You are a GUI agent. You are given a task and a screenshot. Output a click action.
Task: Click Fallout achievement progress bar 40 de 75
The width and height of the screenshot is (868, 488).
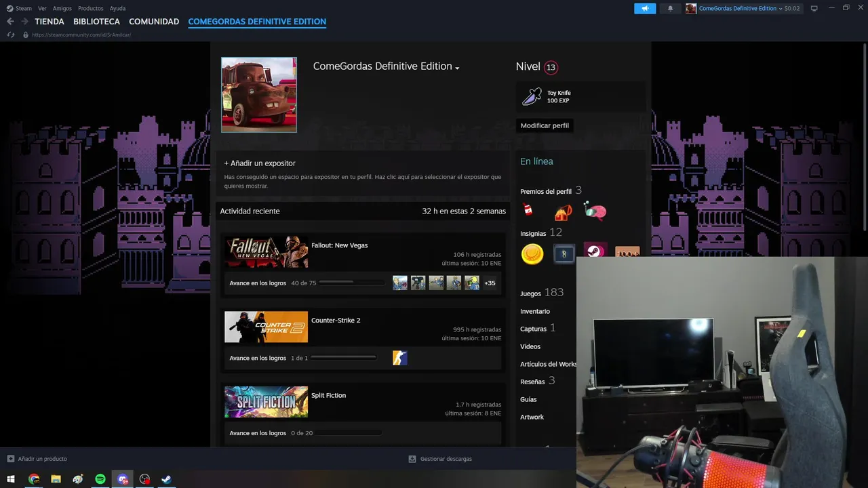click(x=352, y=283)
